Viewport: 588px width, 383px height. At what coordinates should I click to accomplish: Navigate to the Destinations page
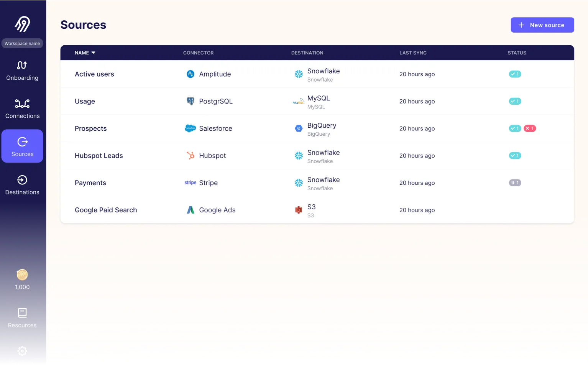(x=22, y=185)
